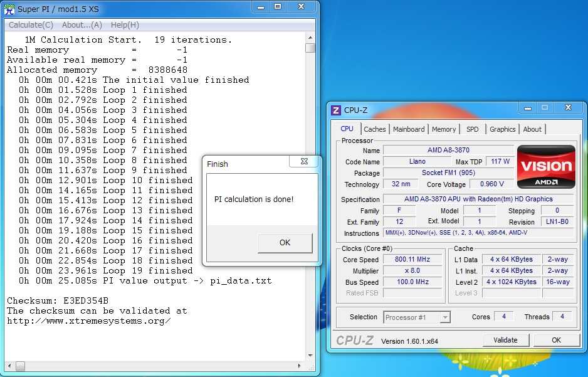Switch to the Caches tab in CPU-Z

coord(374,129)
